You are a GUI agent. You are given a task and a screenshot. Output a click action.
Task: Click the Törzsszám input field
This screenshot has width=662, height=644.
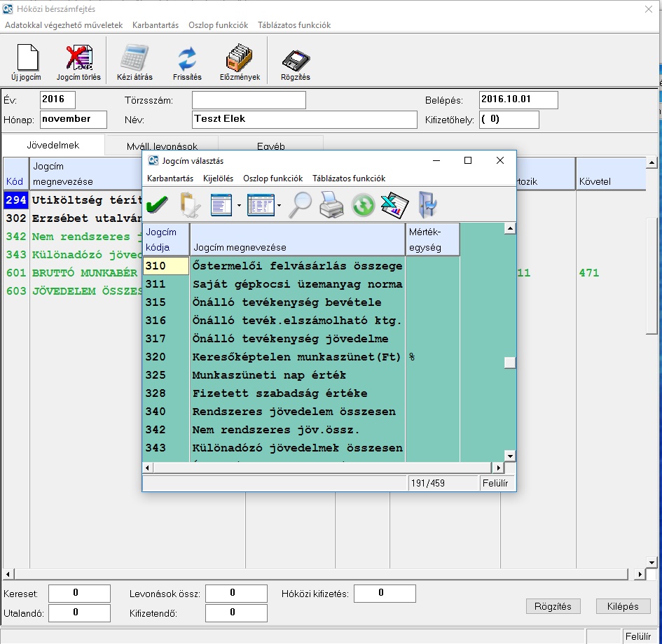[249, 100]
